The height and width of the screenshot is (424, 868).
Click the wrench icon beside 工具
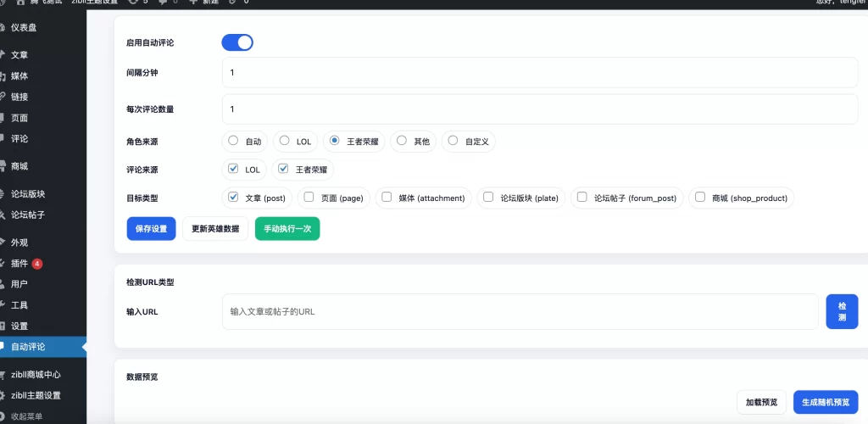click(x=3, y=305)
